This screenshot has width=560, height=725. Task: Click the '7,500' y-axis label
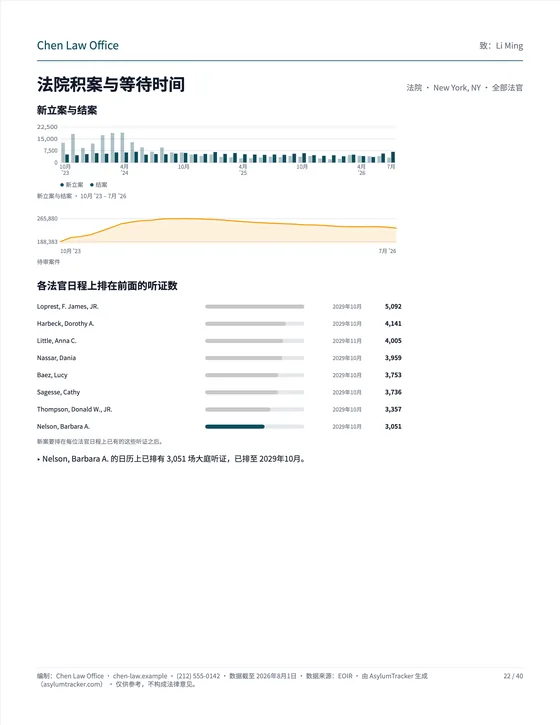click(51, 151)
